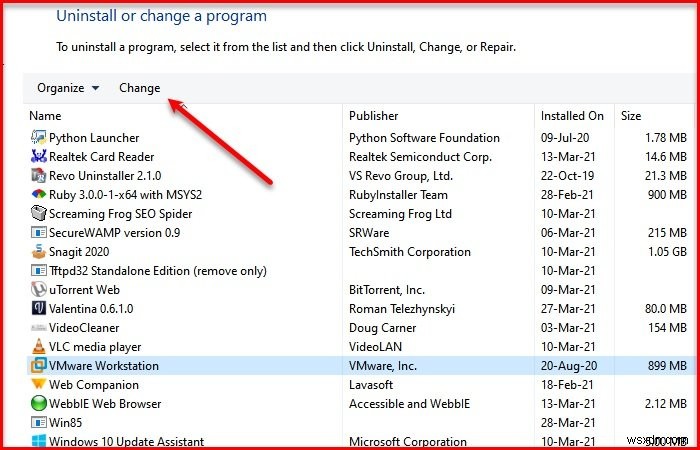Viewport: 700px width, 450px height.
Task: Sort programs by Size column header
Action: click(x=631, y=116)
